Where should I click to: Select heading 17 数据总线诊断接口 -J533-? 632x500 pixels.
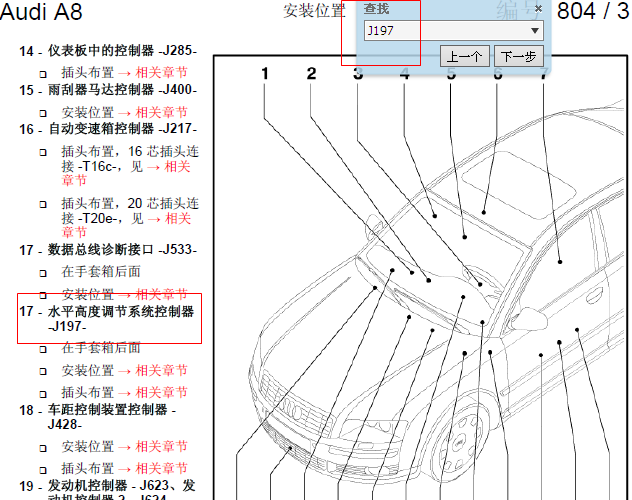pos(108,250)
